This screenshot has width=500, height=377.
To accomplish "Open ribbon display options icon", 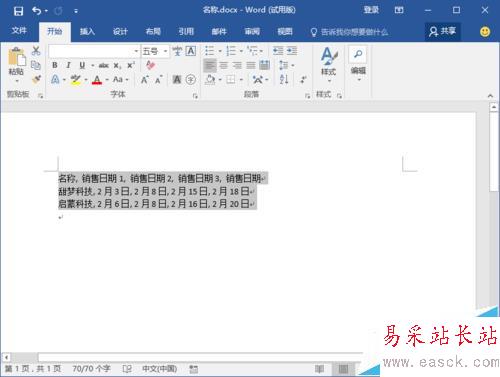I will click(x=399, y=10).
